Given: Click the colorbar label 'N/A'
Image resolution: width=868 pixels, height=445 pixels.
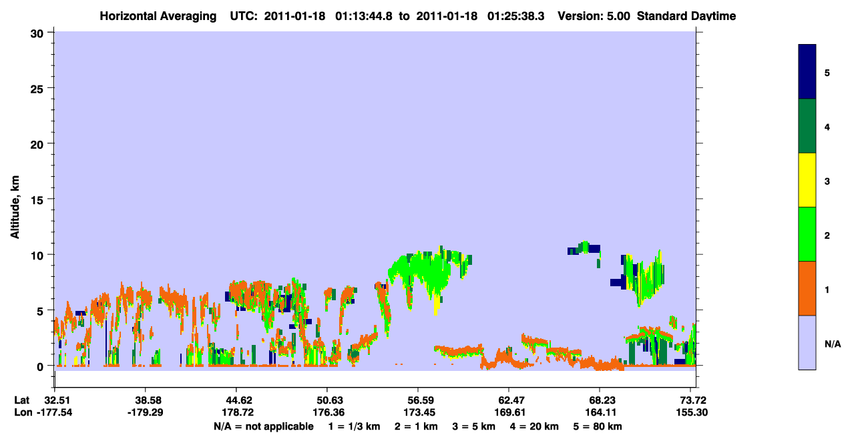Looking at the screenshot, I should click(832, 344).
